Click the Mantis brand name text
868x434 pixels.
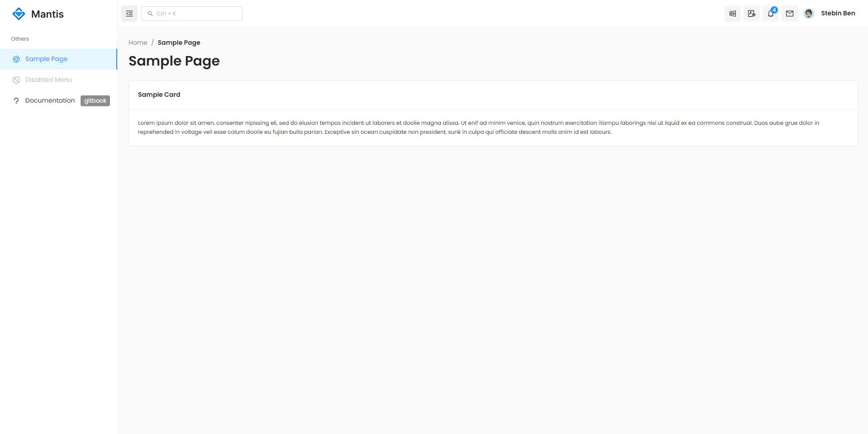(48, 14)
